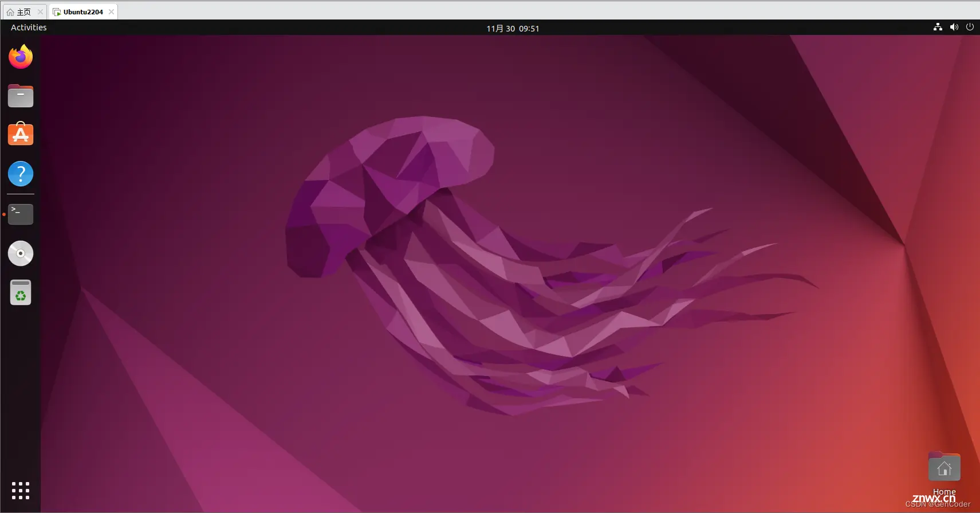
Task: Open the mounted disc icon in dock
Action: click(x=21, y=253)
